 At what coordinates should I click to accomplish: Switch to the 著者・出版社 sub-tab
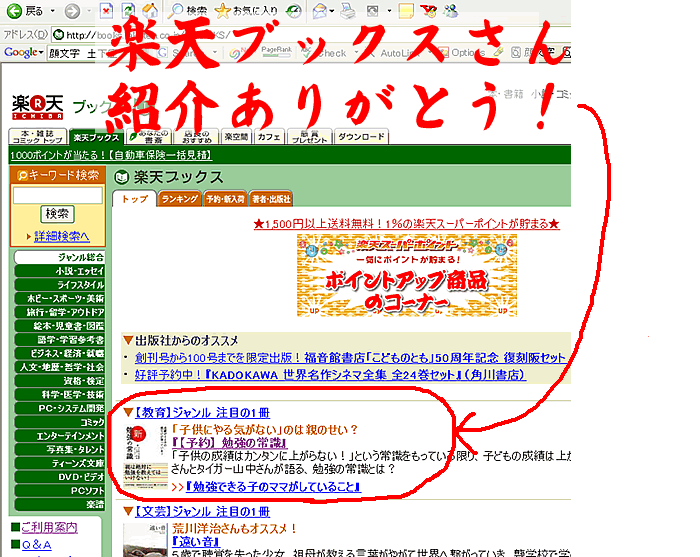pos(271,199)
